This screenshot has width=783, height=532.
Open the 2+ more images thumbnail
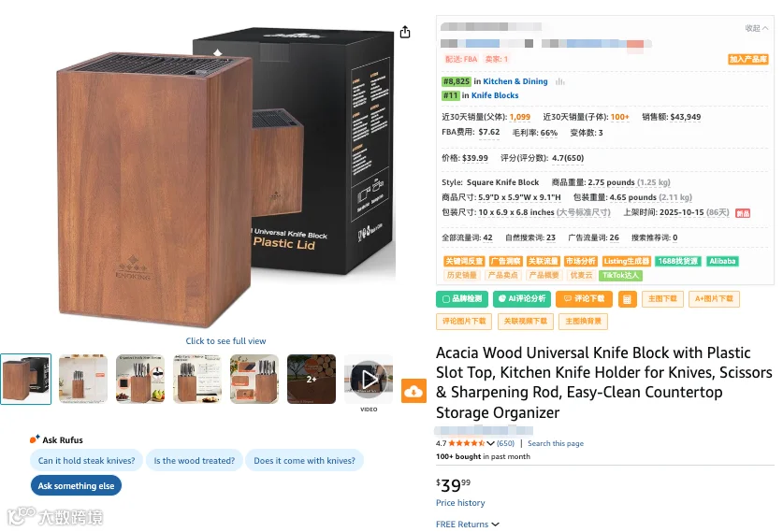[x=312, y=380]
